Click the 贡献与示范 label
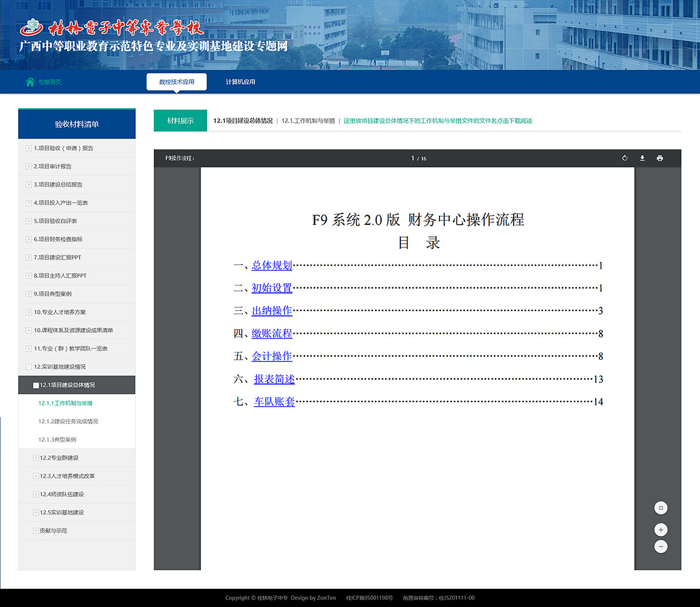 pyautogui.click(x=54, y=531)
